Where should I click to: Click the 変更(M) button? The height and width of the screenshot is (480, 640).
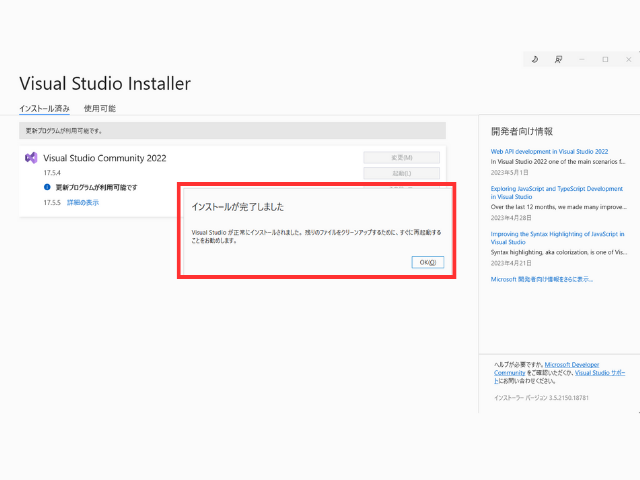point(402,158)
